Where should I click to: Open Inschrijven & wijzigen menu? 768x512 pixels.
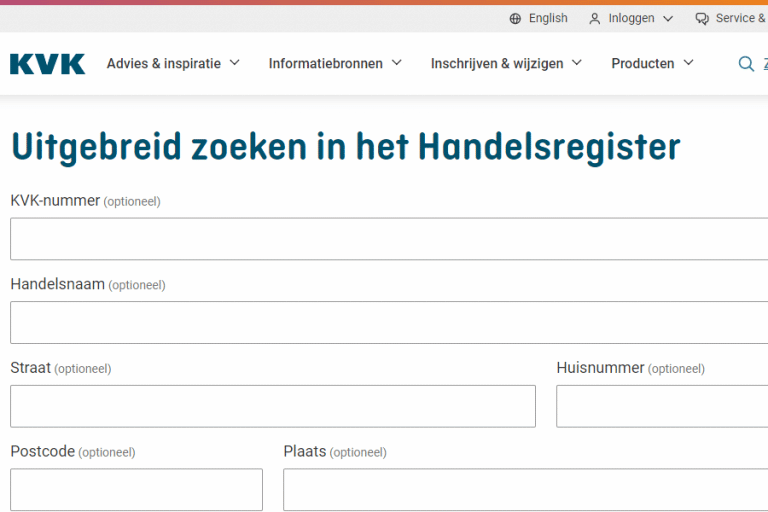(x=497, y=64)
